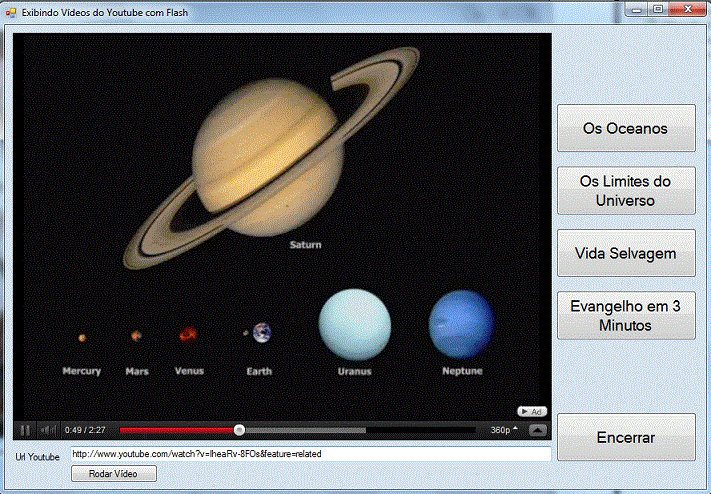
Task: Click the red progress bar scrubber handle
Action: [239, 430]
